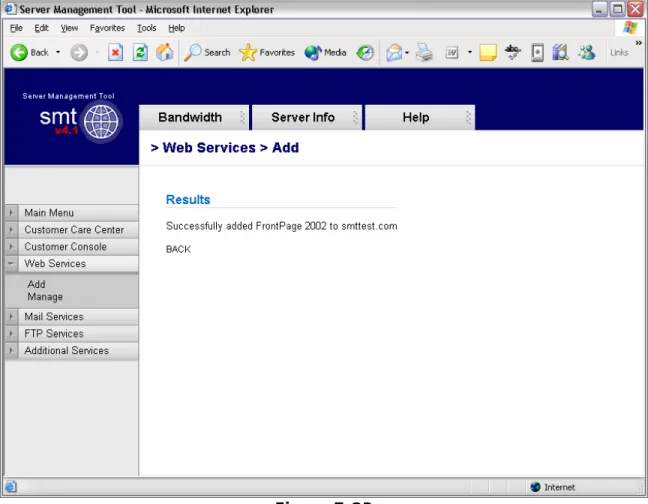Open the File menu
The width and height of the screenshot is (648, 504).
pyautogui.click(x=16, y=28)
